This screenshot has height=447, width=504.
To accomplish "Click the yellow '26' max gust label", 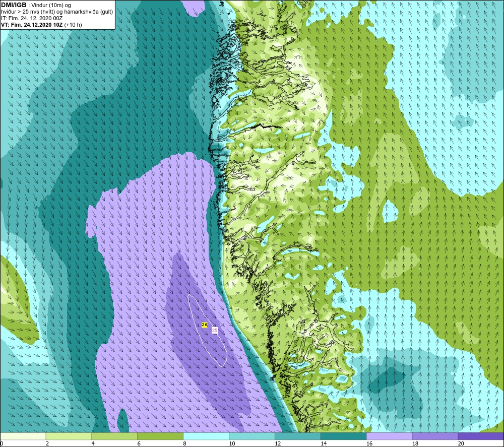I will pos(205,325).
